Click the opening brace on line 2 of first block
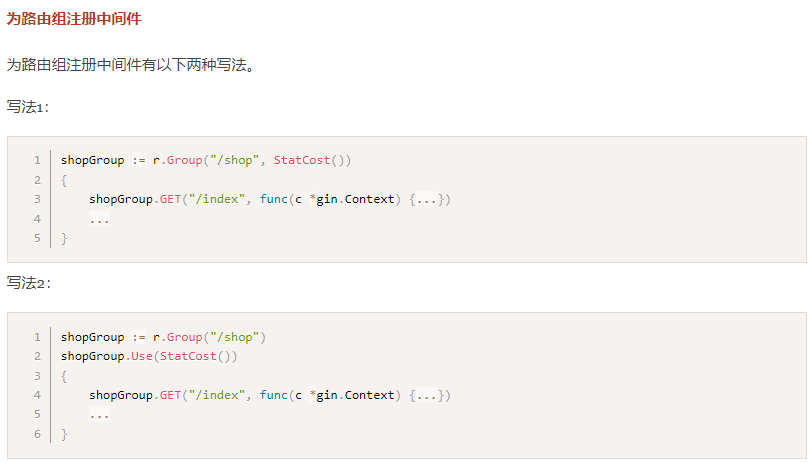The width and height of the screenshot is (812, 463). [x=64, y=180]
